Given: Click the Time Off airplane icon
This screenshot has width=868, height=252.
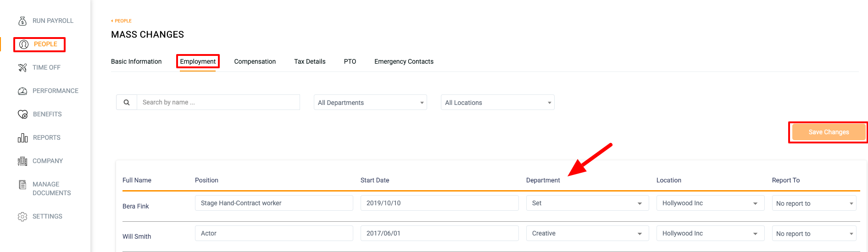Looking at the screenshot, I should [22, 68].
